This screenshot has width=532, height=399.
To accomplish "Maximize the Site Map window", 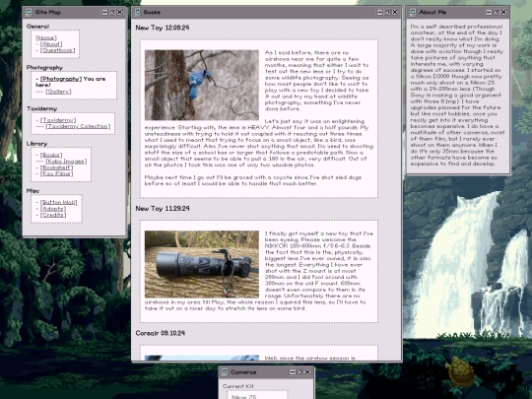I will coord(112,12).
